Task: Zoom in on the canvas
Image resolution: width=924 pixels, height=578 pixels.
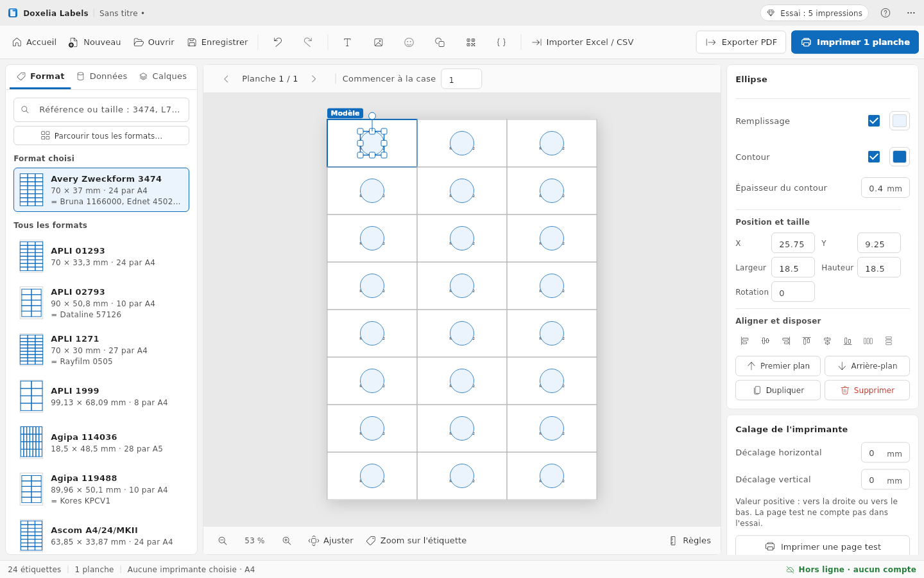Action: click(x=287, y=541)
